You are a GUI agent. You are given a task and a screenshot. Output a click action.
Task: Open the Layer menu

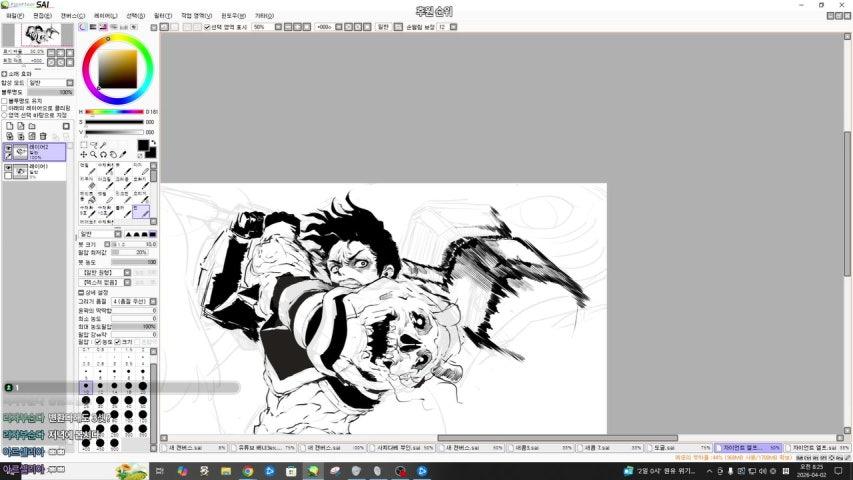(x=106, y=16)
